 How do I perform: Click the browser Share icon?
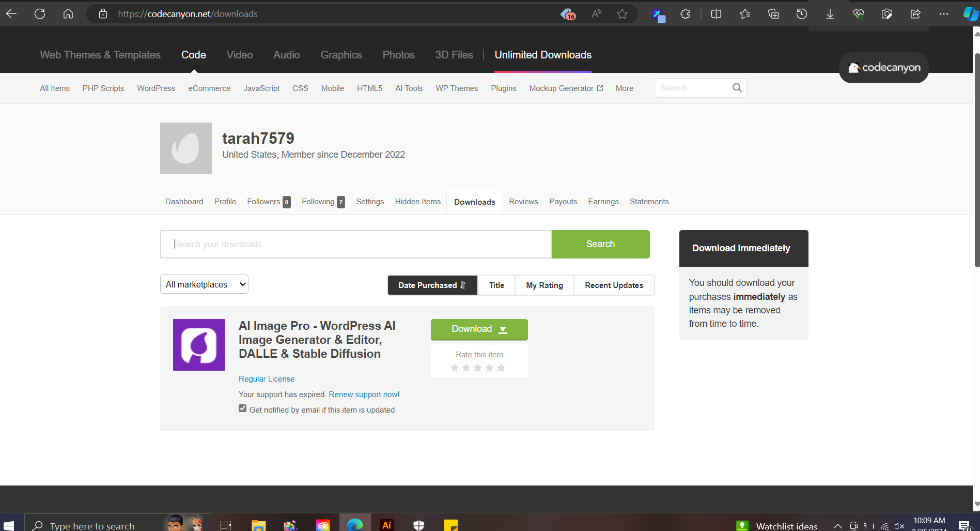point(915,14)
